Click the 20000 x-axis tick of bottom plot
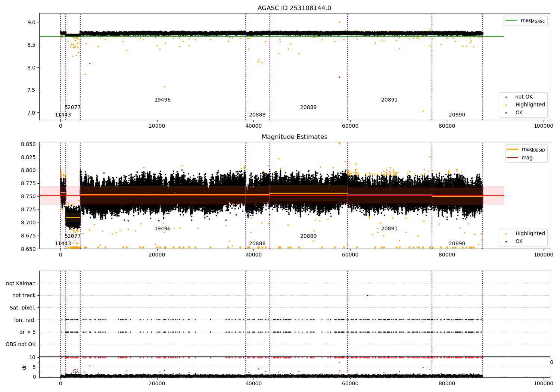This screenshot has height=392, width=560. (157, 383)
